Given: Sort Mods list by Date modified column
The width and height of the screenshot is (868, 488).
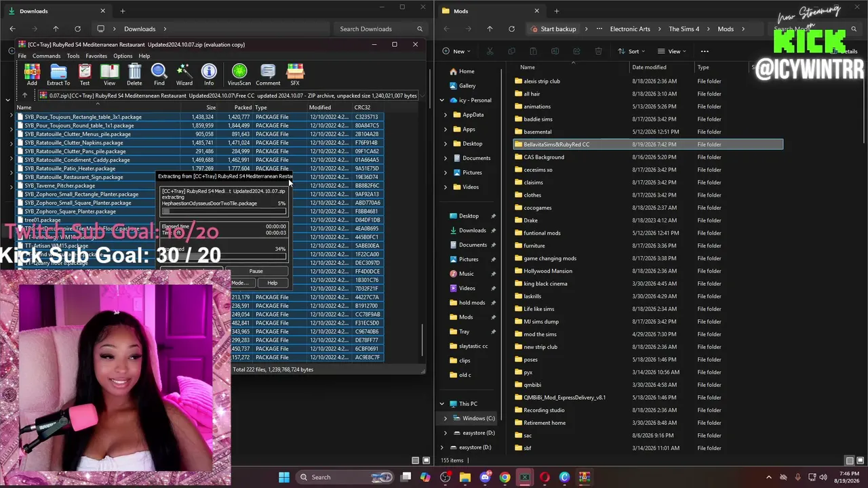Looking at the screenshot, I should (x=649, y=67).
